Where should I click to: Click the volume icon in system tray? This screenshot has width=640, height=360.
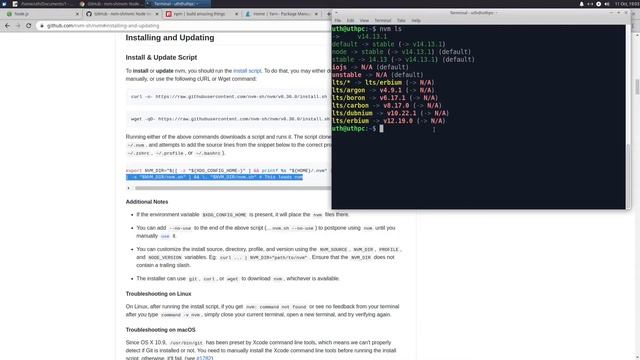tap(607, 4)
